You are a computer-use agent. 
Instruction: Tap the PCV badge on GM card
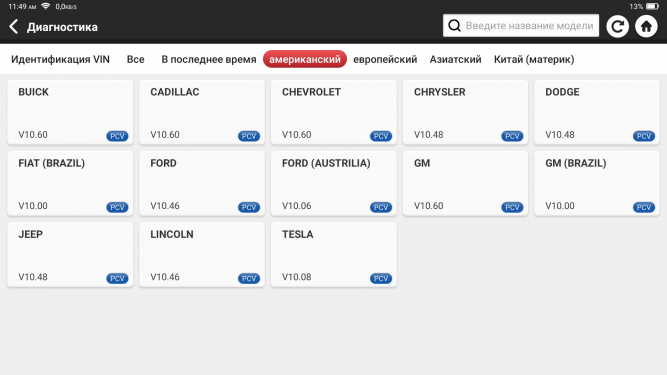coord(512,207)
